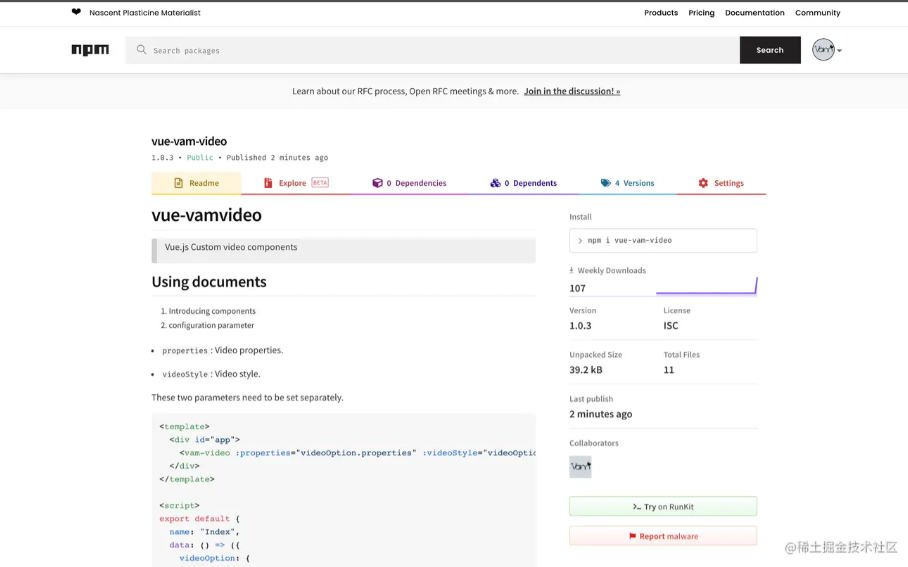908x567 pixels.
Task: Click Try on RunKit button
Action: coord(663,507)
